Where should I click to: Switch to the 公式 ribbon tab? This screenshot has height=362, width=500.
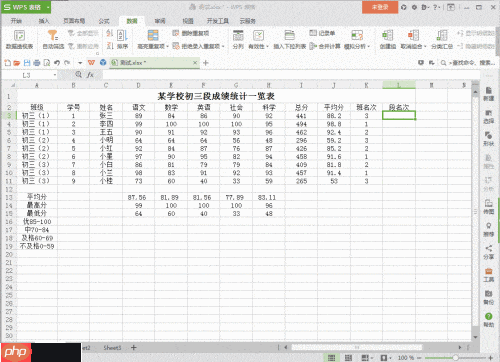pyautogui.click(x=104, y=21)
